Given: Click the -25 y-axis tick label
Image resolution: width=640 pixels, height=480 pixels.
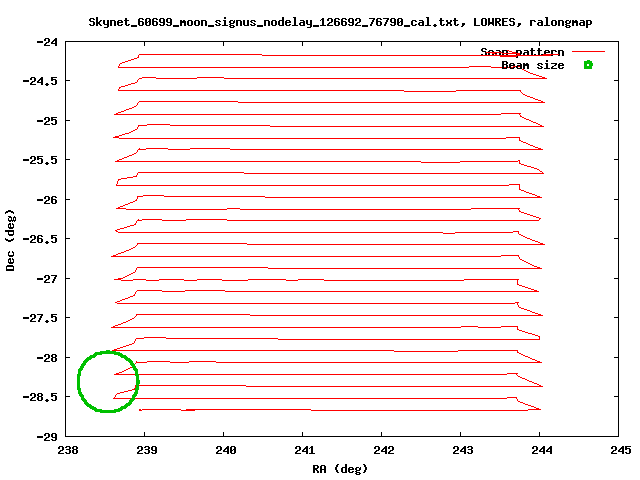Looking at the screenshot, I should tap(47, 121).
